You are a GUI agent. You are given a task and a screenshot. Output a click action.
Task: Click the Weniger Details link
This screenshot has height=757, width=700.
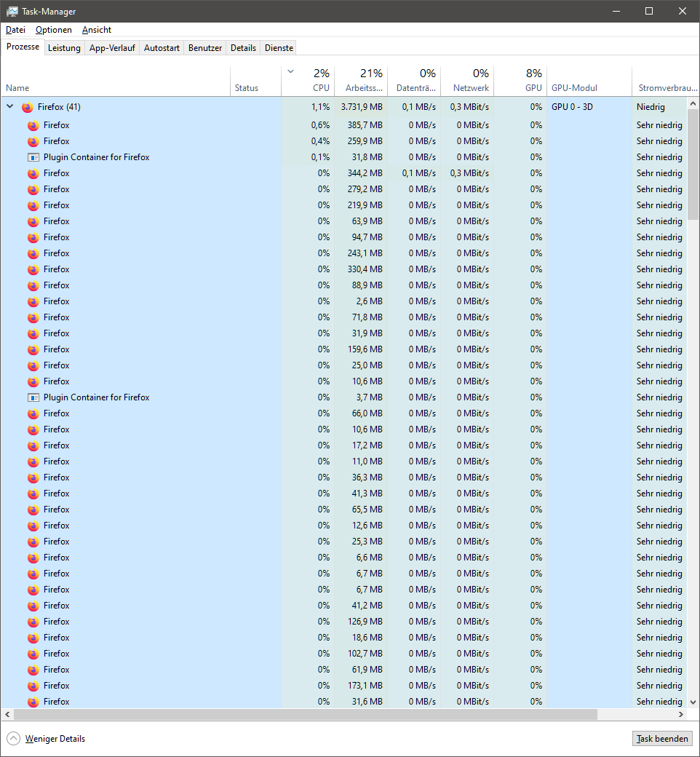[x=55, y=739]
